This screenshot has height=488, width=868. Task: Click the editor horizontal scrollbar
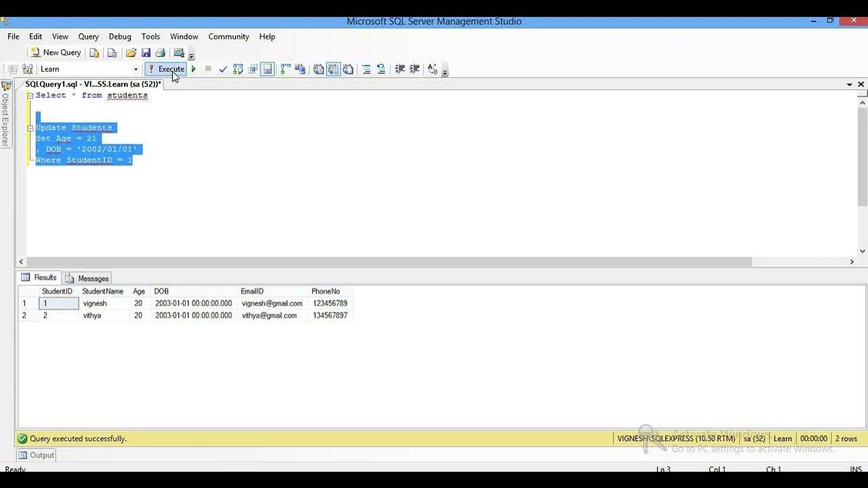pos(389,262)
